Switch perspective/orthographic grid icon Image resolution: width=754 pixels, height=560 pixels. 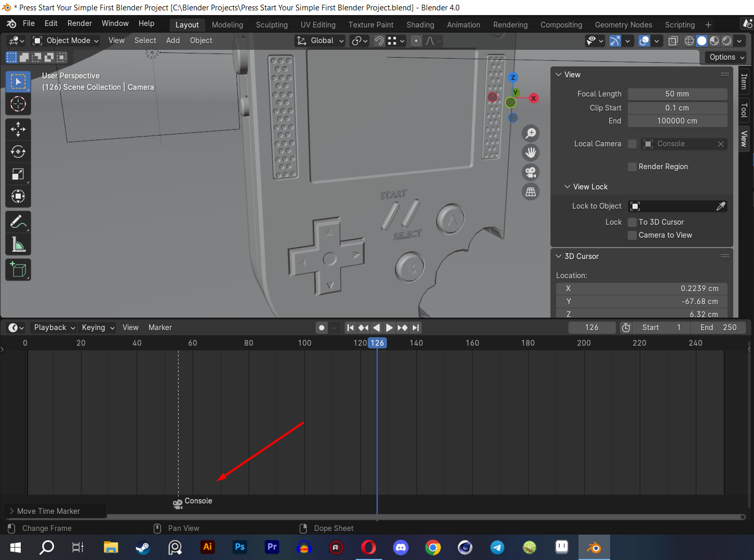coord(531,192)
